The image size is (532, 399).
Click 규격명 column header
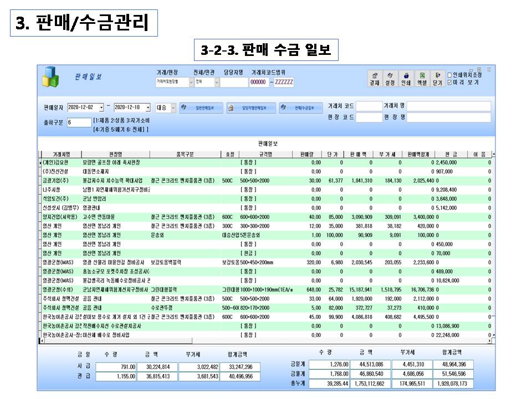point(265,155)
